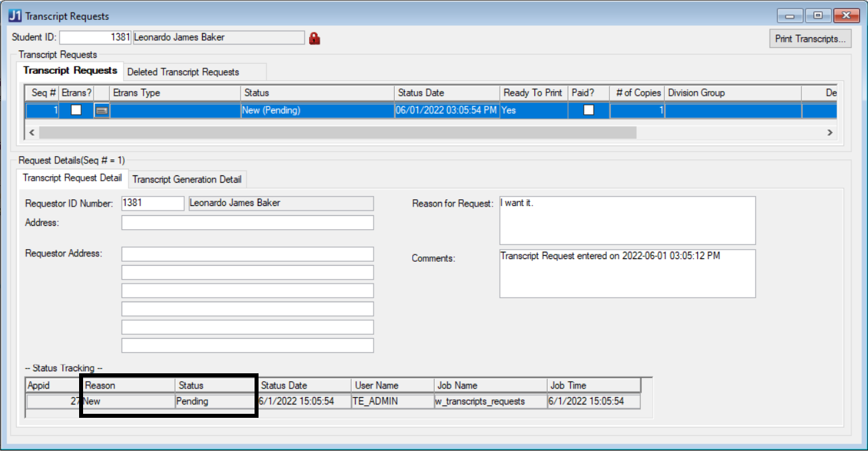The image size is (868, 451).
Task: Click the Comments text box
Action: (627, 274)
